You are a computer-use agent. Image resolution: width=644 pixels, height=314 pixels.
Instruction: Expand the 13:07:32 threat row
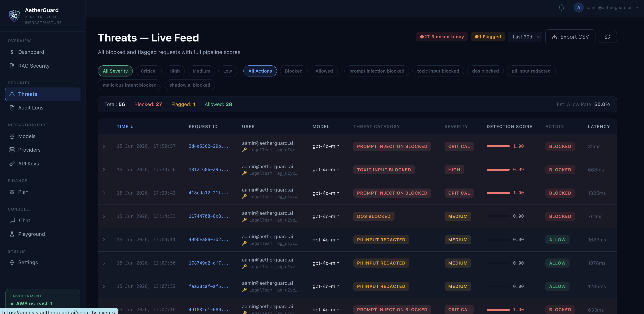[x=104, y=286]
